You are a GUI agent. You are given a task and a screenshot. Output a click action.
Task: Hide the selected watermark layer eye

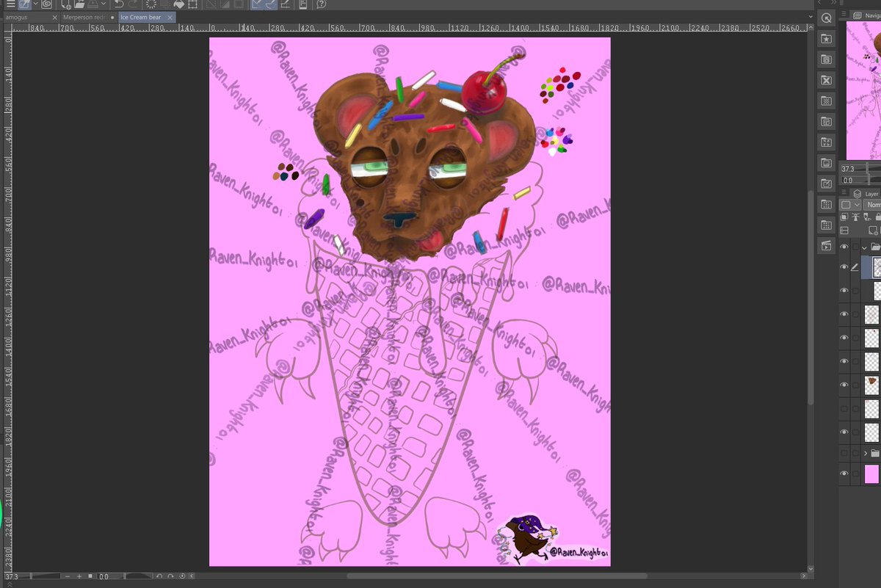(844, 267)
